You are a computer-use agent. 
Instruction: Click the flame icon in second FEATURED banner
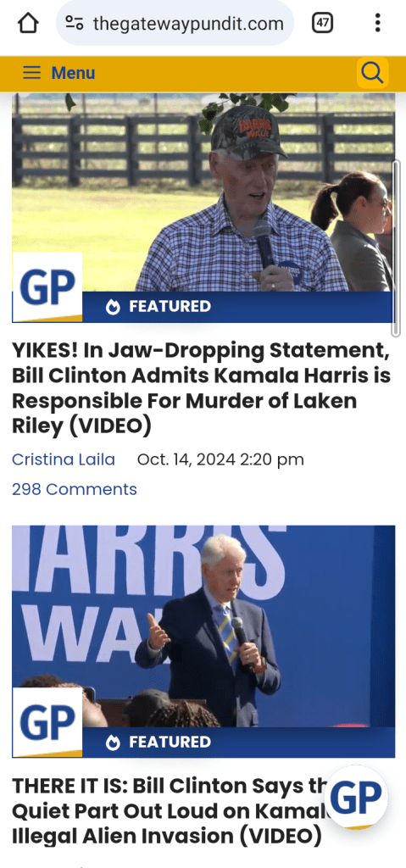113,743
